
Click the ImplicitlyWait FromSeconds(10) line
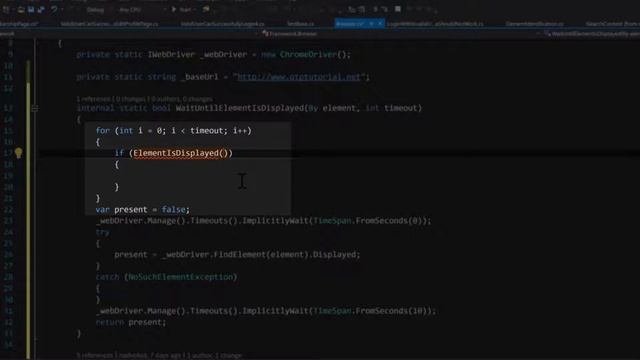(x=266, y=311)
